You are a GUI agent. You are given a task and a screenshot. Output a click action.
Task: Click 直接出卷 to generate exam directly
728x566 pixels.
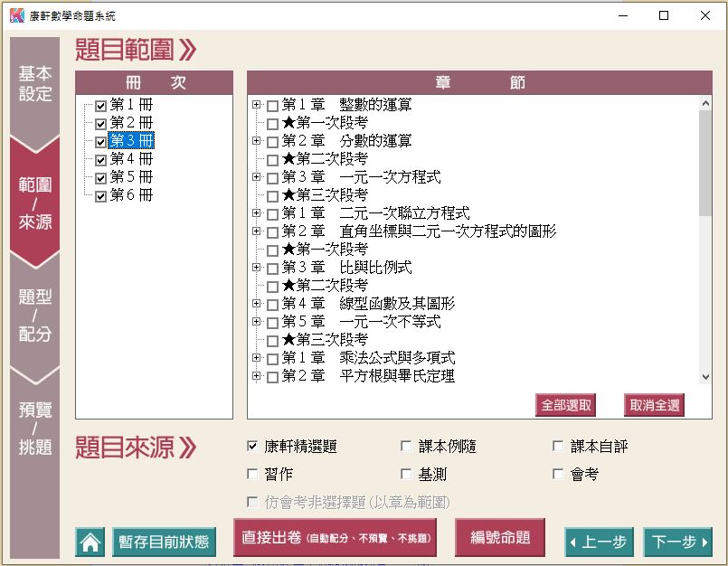click(x=335, y=538)
